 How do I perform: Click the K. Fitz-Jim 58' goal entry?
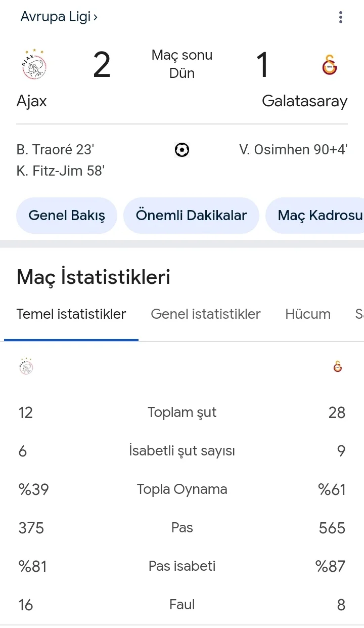61,171
